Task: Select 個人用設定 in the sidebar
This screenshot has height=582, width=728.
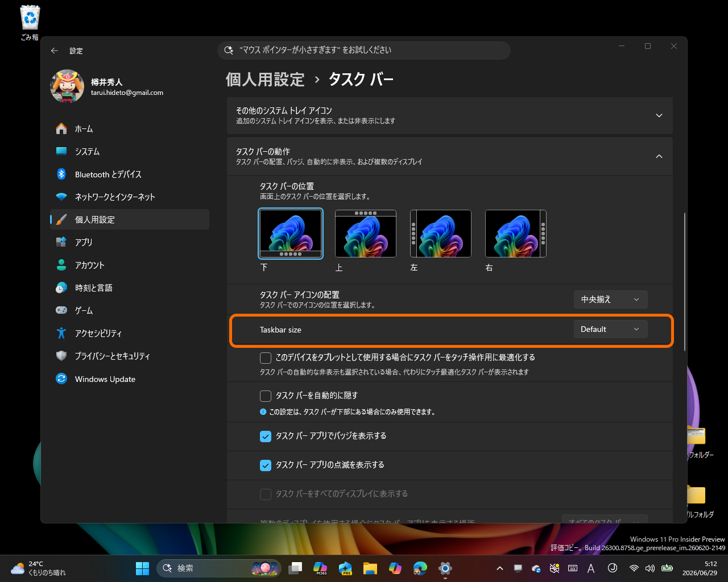Action: click(x=130, y=219)
